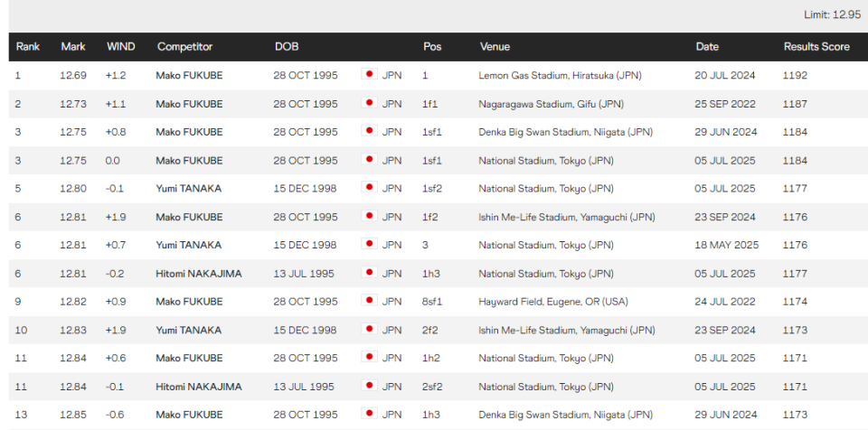Sort by the WIND column header

click(120, 47)
